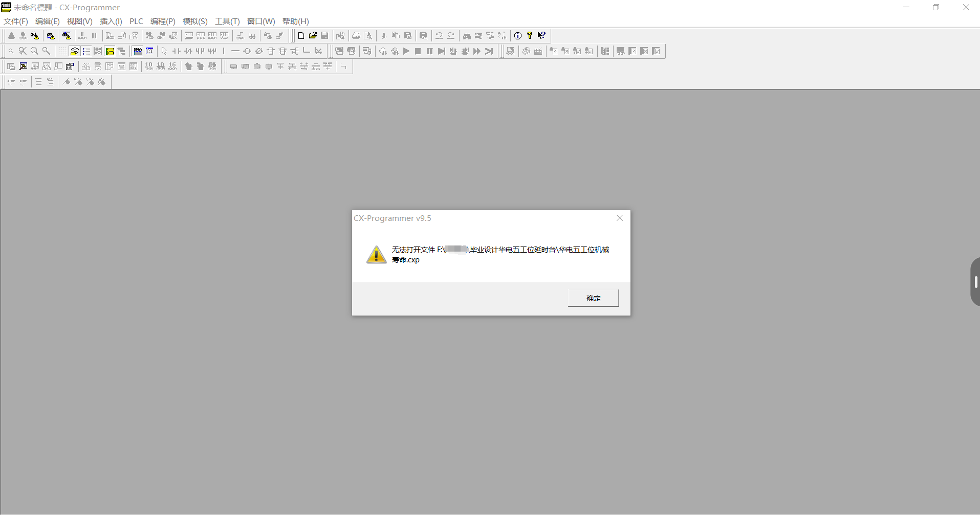
Task: Click the SMA toolbar icon
Action: pyautogui.click(x=138, y=51)
